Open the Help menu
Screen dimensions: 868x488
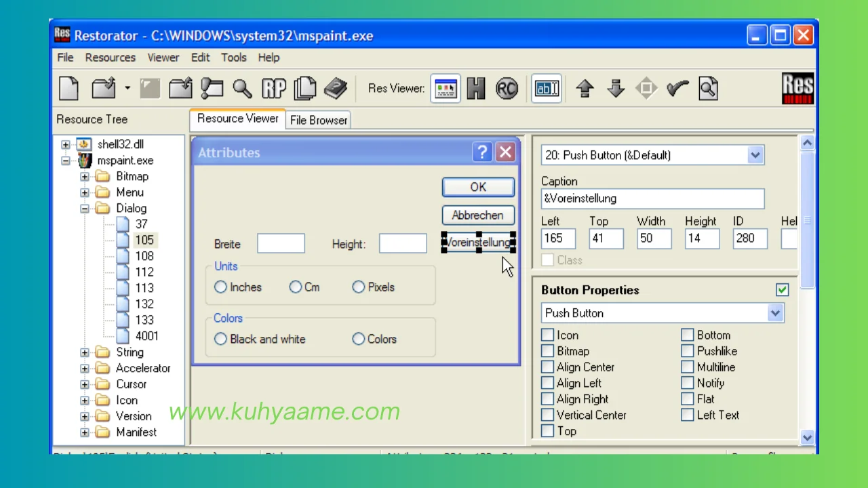tap(269, 58)
